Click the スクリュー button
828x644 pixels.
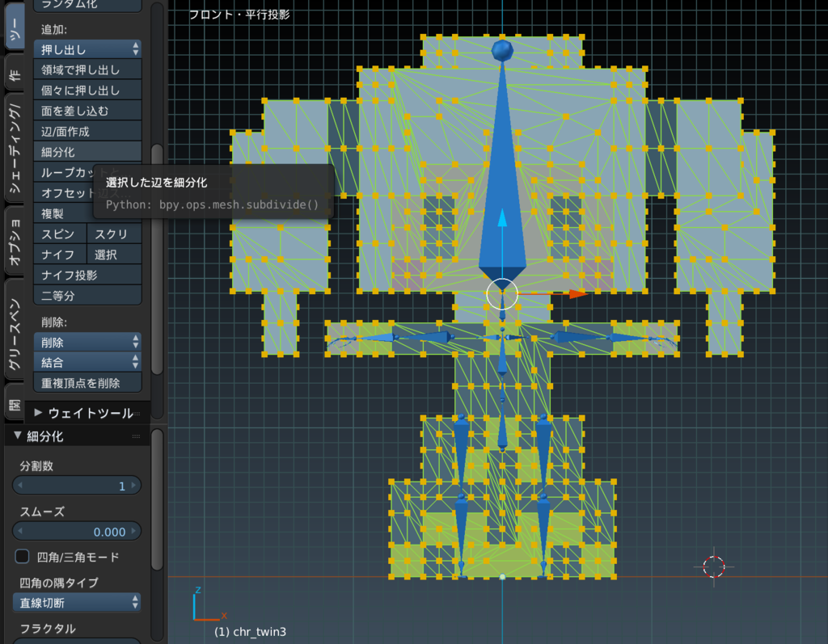[x=115, y=234]
